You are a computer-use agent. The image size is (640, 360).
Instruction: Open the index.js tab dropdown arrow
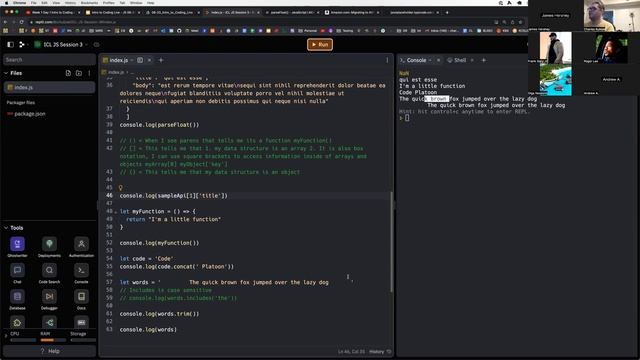point(132,60)
